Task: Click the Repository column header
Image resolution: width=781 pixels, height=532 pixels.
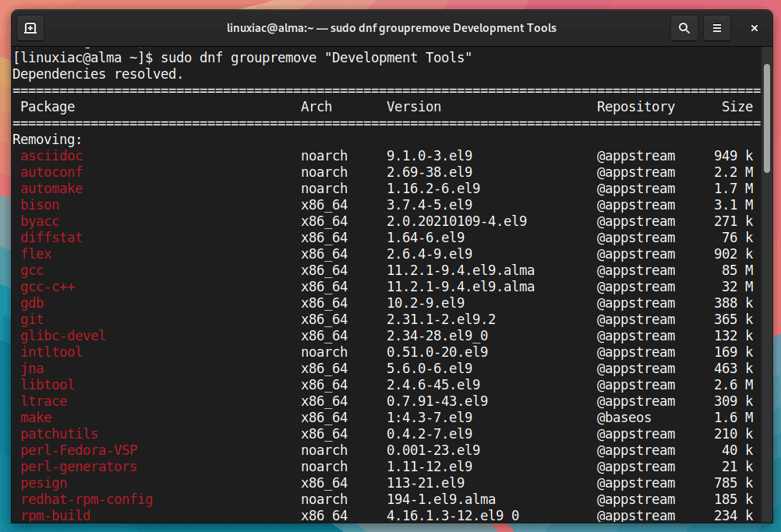Action: [x=636, y=107]
